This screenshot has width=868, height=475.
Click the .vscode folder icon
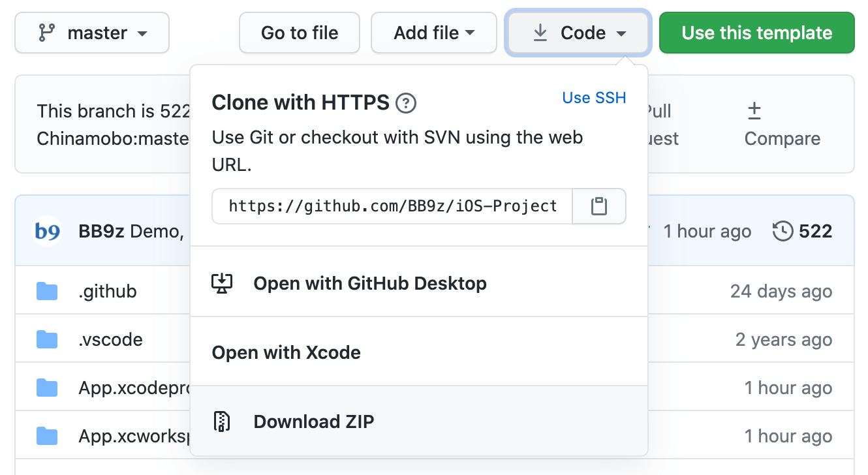47,339
